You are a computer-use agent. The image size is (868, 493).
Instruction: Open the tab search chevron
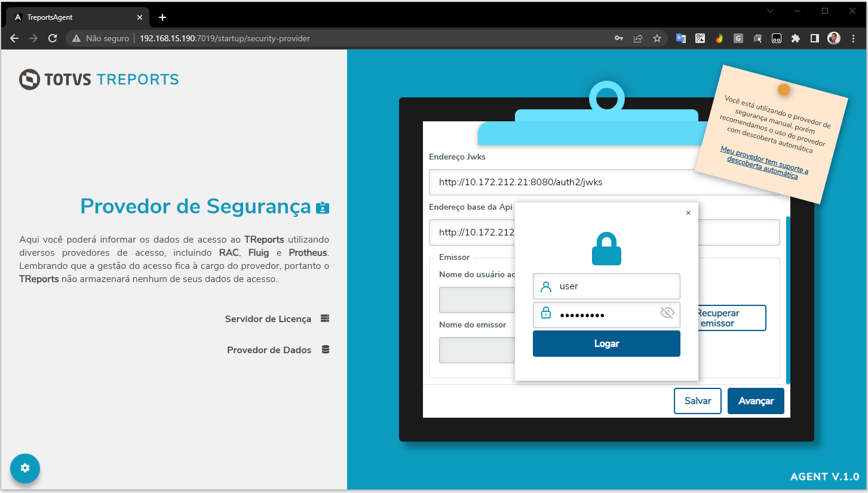pos(770,11)
